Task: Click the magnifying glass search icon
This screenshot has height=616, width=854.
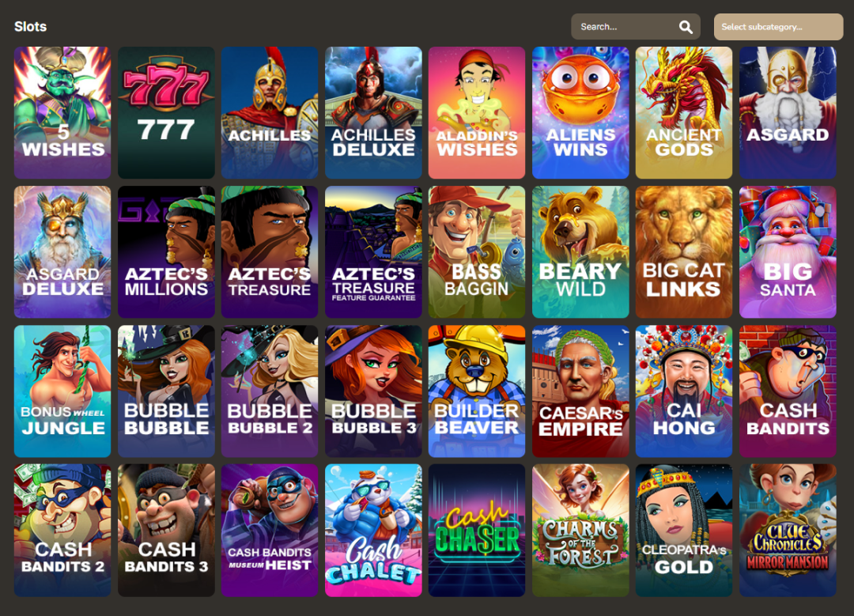Action: (x=686, y=27)
